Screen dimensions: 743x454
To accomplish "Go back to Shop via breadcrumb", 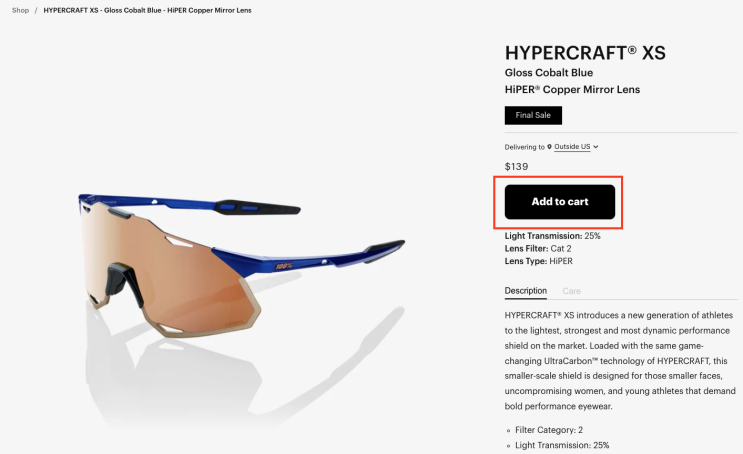I will pyautogui.click(x=20, y=10).
